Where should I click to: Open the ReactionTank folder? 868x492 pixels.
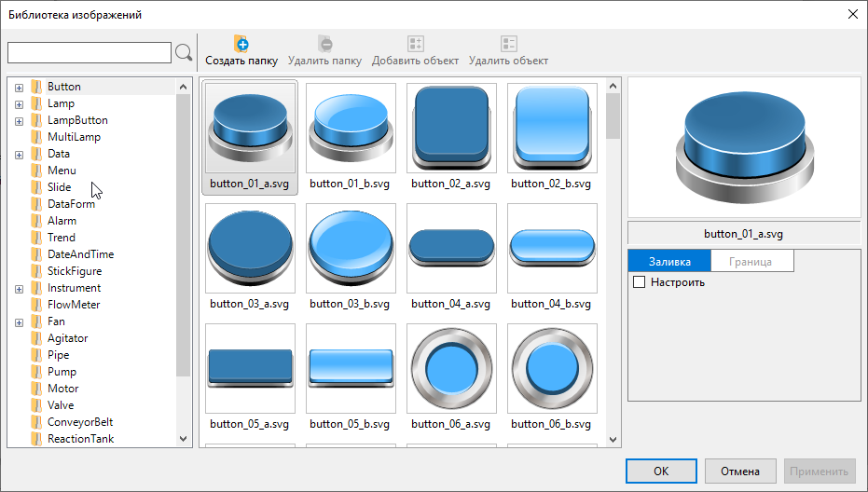click(x=80, y=439)
